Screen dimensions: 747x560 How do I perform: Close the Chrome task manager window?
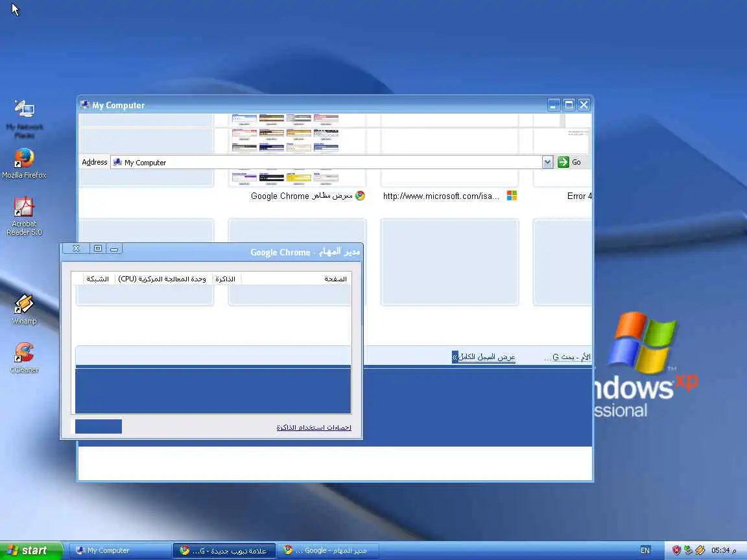[x=77, y=248]
